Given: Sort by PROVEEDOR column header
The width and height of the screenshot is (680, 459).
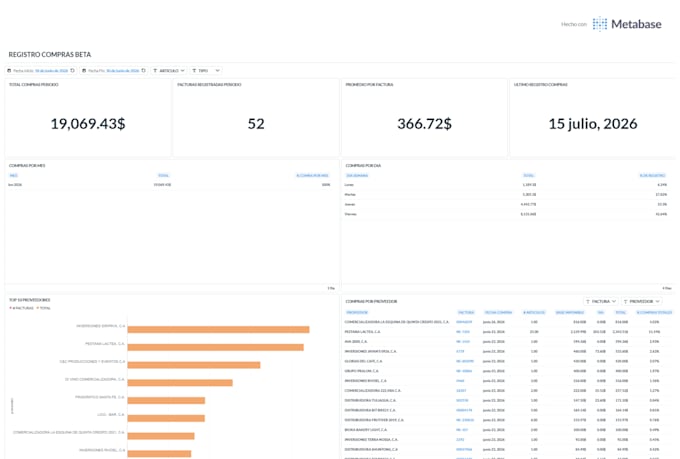Looking at the screenshot, I should pyautogui.click(x=357, y=312).
